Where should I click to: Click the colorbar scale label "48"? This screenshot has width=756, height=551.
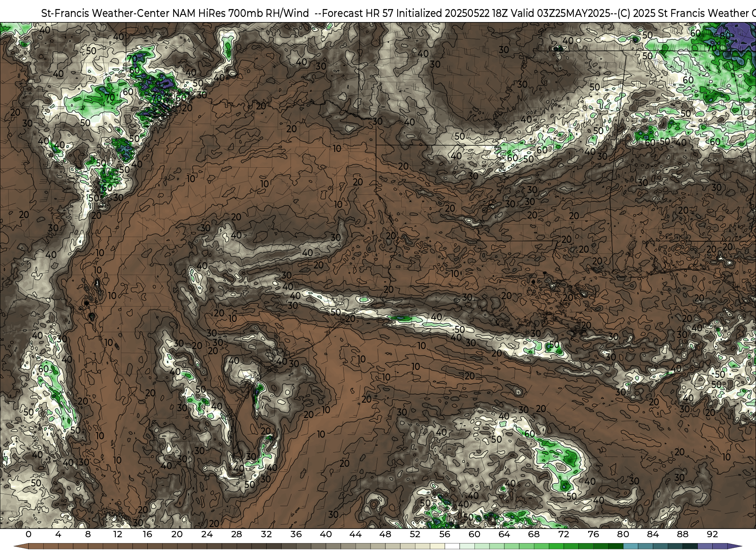point(385,534)
